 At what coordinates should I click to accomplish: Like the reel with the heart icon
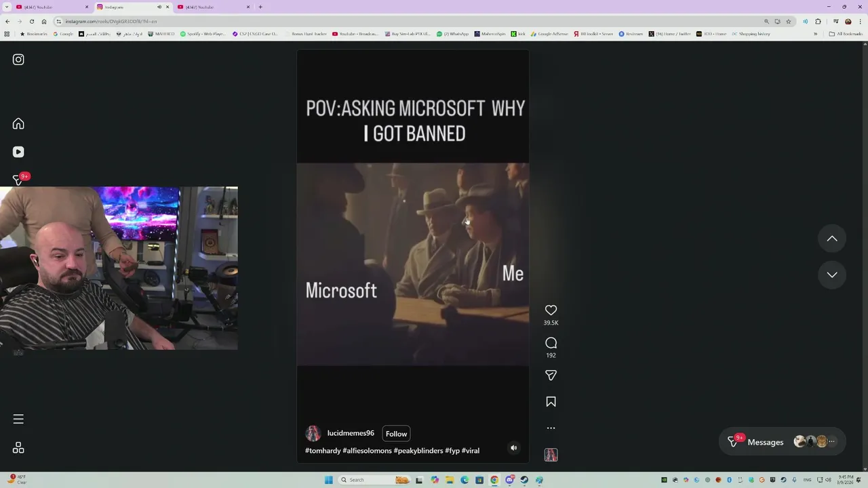551,310
